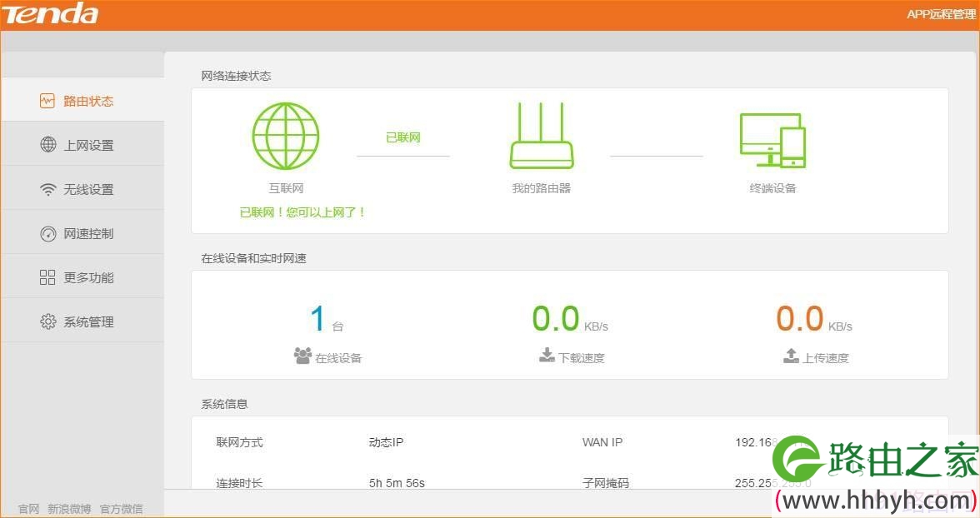
Task: Click 已联网 status text on connection line
Action: point(403,137)
